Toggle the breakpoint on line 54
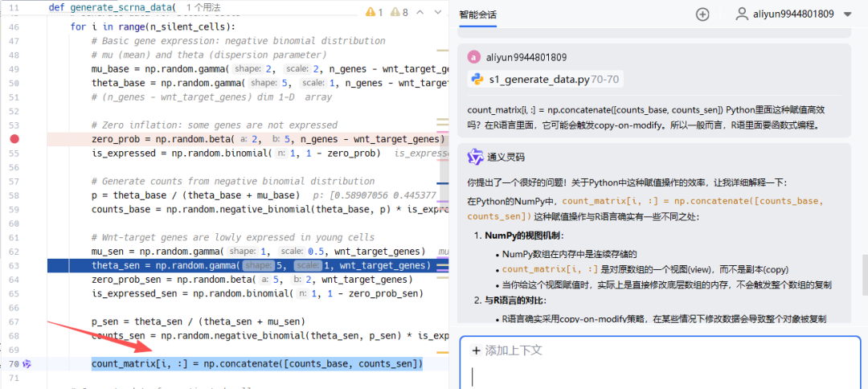This screenshot has width=868, height=389. tap(15, 139)
